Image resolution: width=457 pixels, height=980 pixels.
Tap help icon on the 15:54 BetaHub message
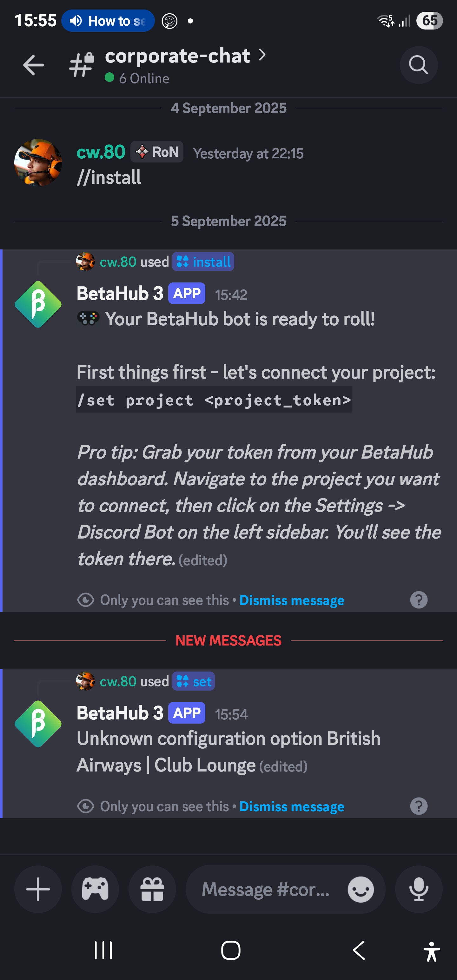tap(419, 806)
